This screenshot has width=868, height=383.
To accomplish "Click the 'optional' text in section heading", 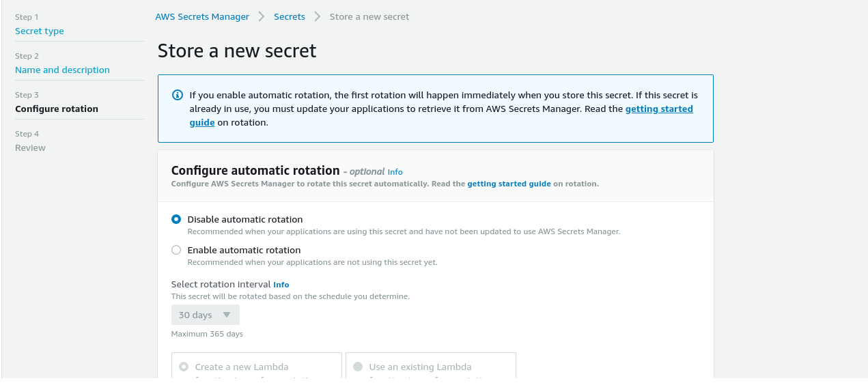I will pyautogui.click(x=367, y=172).
